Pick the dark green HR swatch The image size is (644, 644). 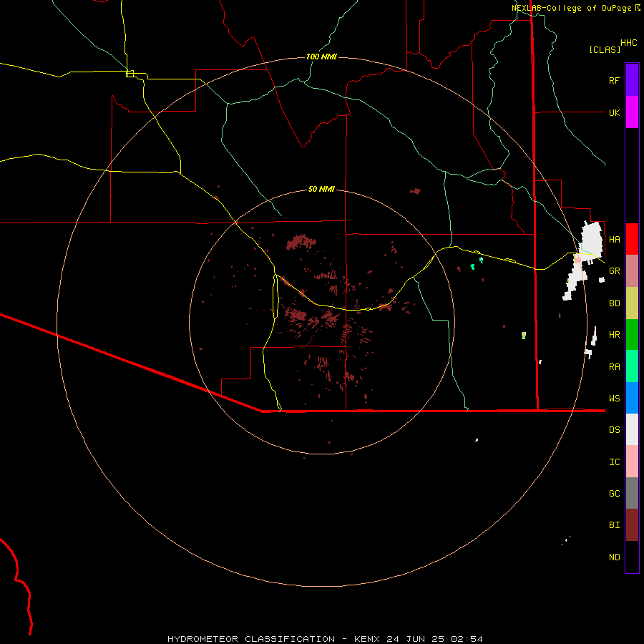coord(632,335)
